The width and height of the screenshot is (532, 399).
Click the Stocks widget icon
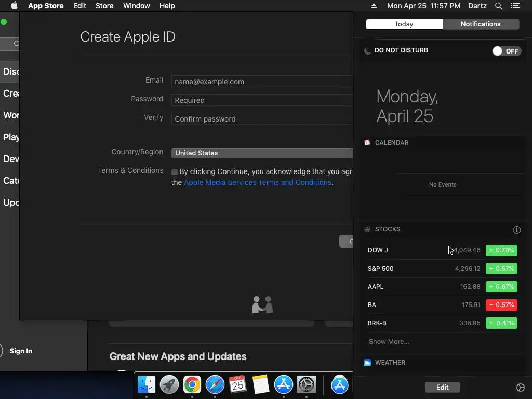point(367,229)
